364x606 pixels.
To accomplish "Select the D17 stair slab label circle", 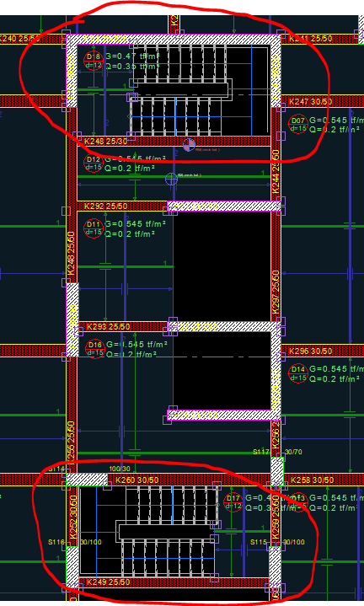I will coord(233,502).
